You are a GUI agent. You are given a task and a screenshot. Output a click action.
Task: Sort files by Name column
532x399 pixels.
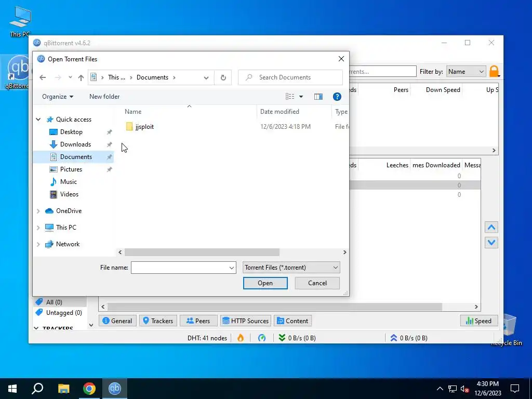(133, 112)
